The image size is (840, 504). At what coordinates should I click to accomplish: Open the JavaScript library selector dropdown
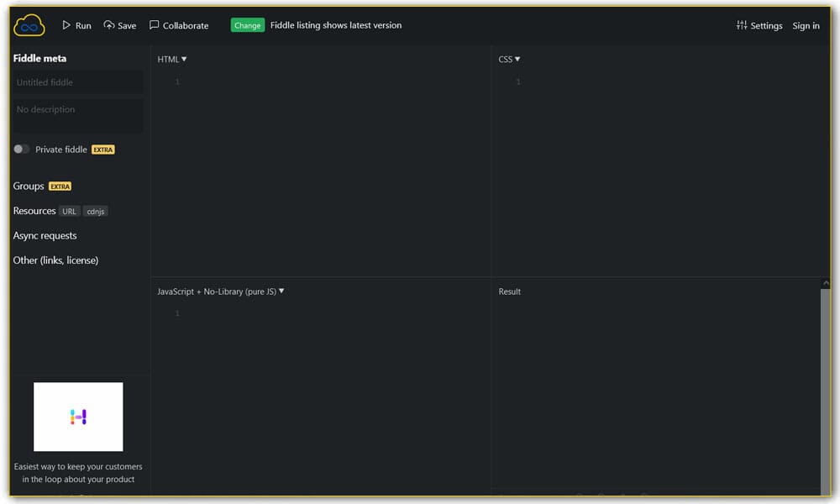[x=281, y=291]
